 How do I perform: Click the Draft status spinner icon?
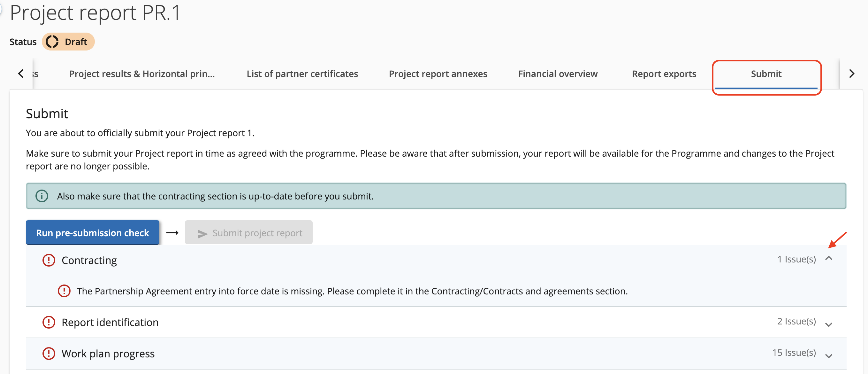point(52,42)
